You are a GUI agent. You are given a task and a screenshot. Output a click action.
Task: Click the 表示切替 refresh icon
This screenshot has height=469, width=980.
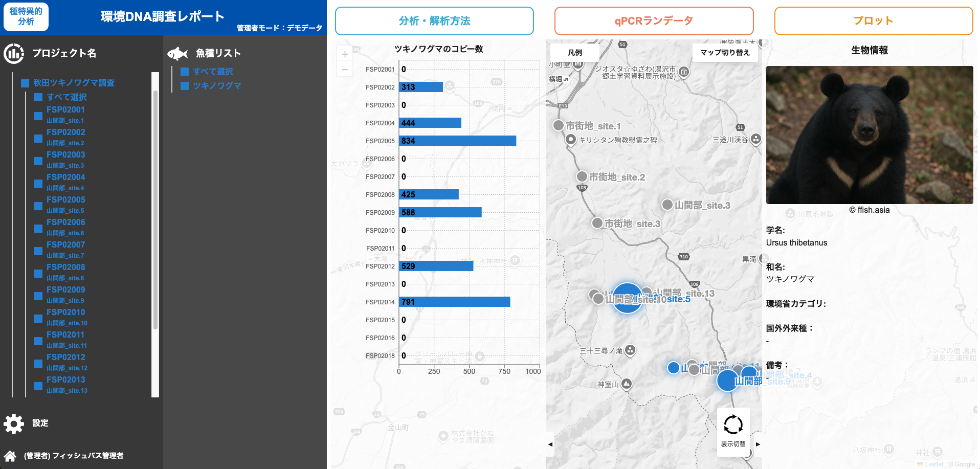(733, 425)
